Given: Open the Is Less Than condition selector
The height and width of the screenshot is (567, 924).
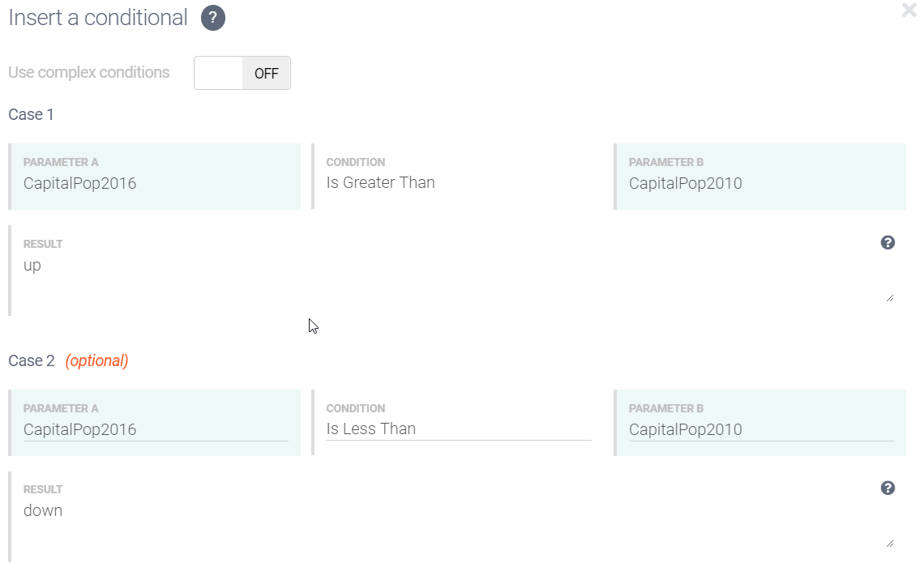Looking at the screenshot, I should pyautogui.click(x=458, y=428).
